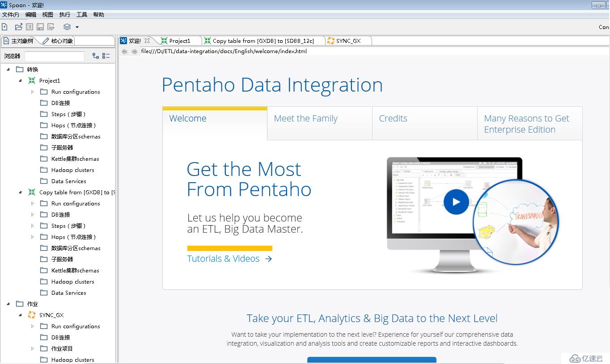The height and width of the screenshot is (364, 610).
Task: Click the 浏览器 search filter field
Action: tap(55, 56)
